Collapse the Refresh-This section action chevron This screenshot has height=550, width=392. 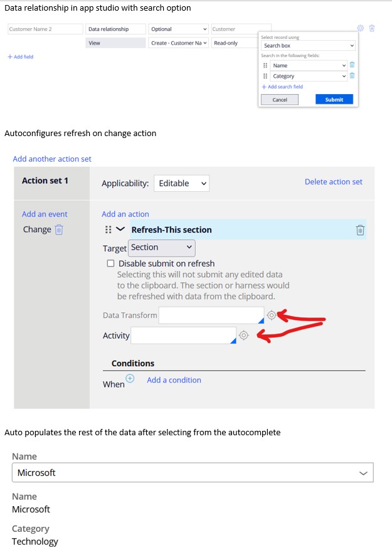click(x=120, y=230)
